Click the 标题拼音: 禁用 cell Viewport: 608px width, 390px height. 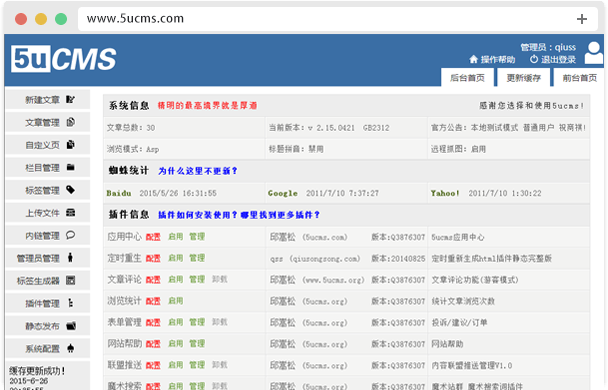click(346, 149)
